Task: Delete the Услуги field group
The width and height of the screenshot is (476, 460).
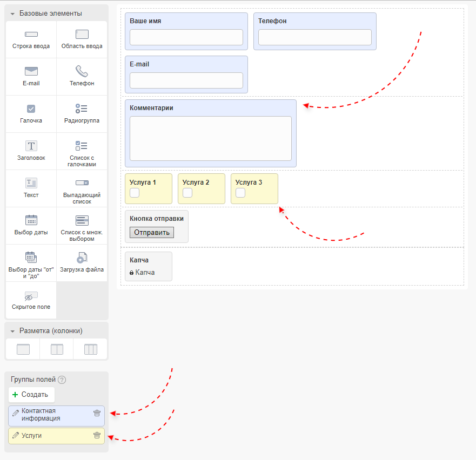Action: tap(97, 436)
